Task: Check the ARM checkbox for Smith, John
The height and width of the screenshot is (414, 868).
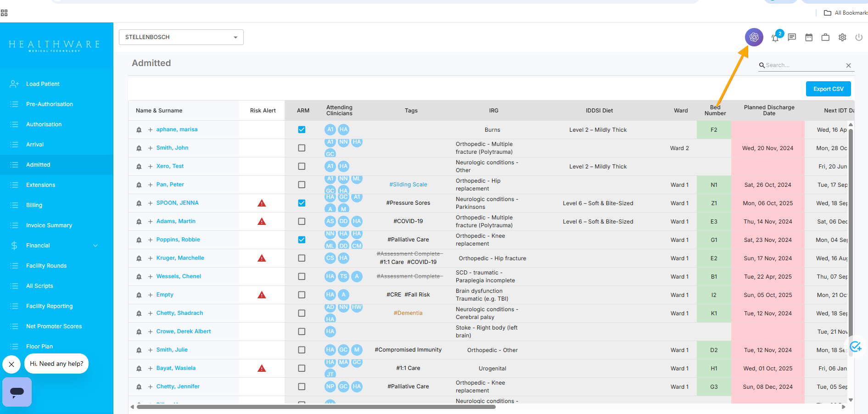Action: (x=302, y=148)
